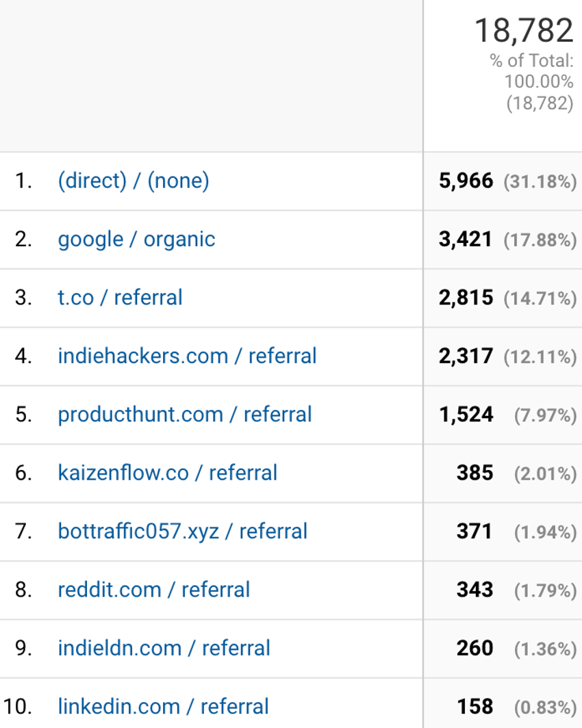The image size is (582, 728).
Task: Select the 2,815 value for t.co
Action: coord(466,298)
